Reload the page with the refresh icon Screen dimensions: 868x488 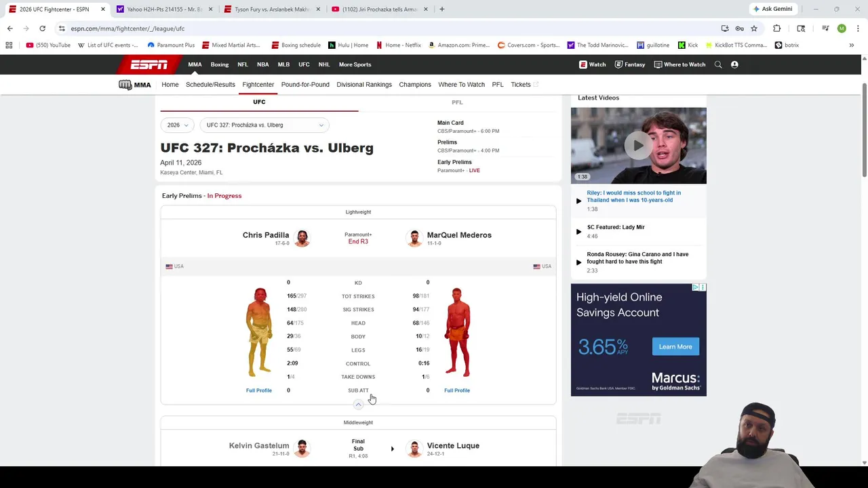42,28
